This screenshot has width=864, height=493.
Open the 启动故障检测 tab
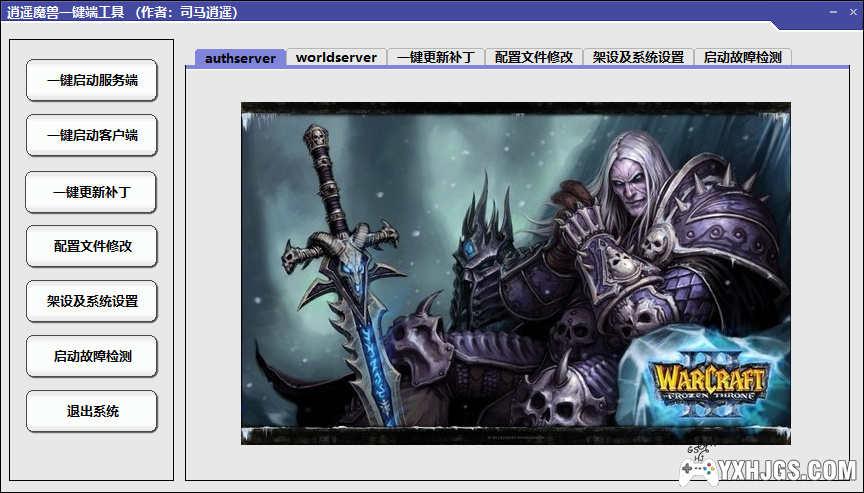(742, 58)
